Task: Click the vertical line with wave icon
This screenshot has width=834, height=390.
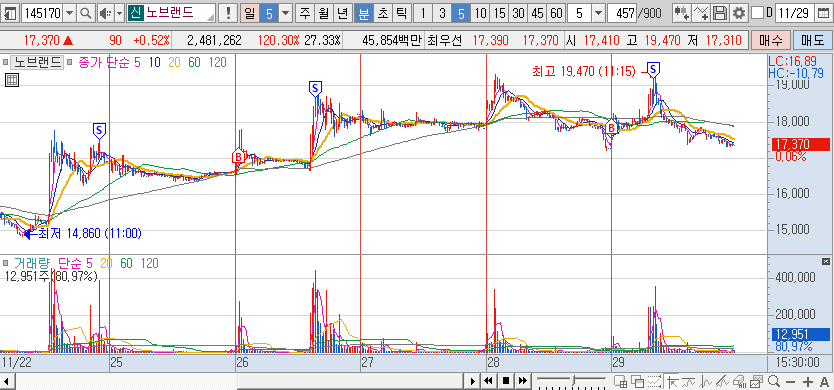Action: 705,381
